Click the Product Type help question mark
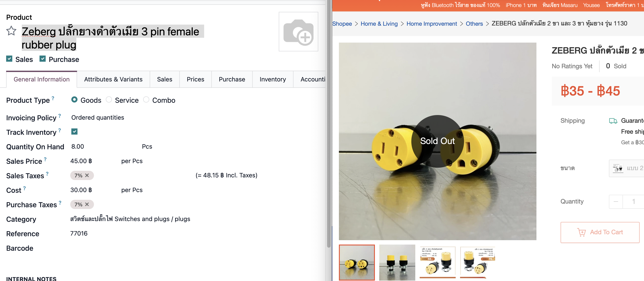Screen dimensions: 644x281 53,98
